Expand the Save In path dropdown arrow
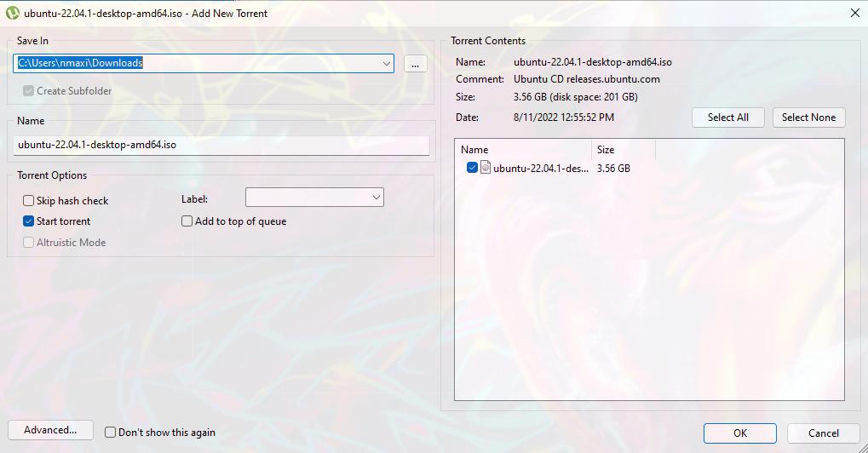The image size is (868, 453). click(386, 63)
